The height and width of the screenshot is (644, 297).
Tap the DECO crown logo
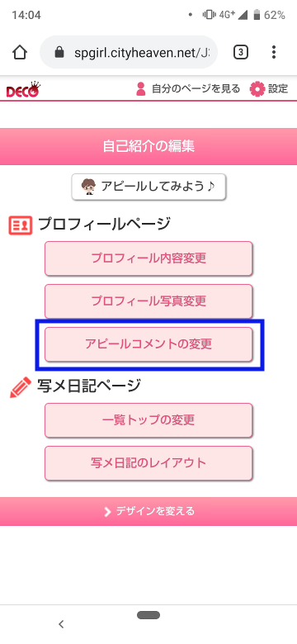pos(23,88)
